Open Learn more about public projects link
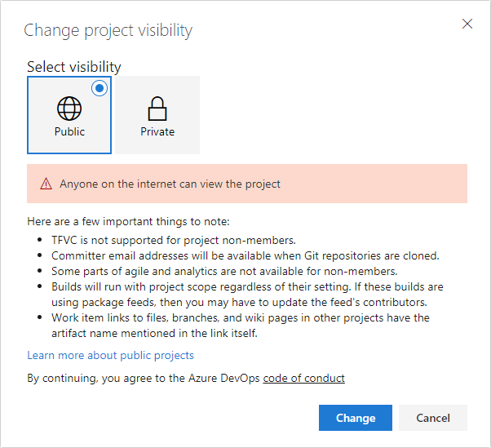Screen dimensions: 491x448 [110, 356]
